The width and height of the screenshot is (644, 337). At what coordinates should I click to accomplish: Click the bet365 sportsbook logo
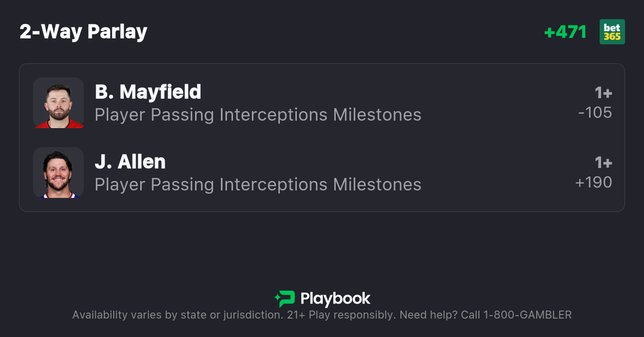point(612,32)
